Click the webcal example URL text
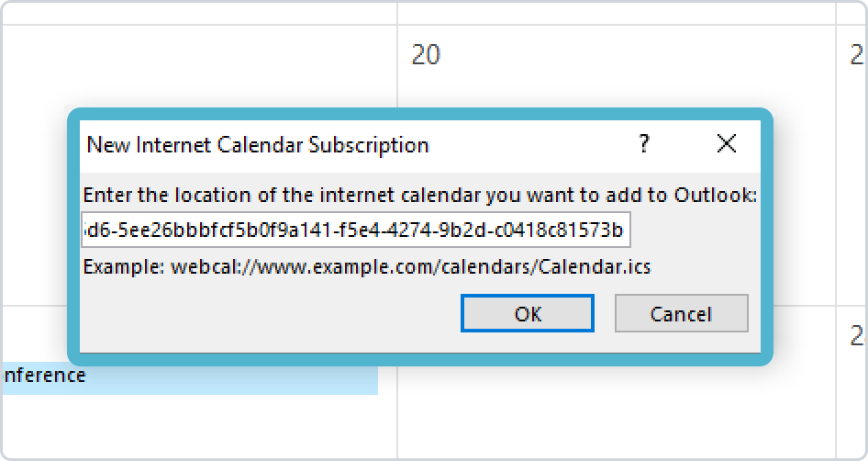Viewport: 868px width, 461px height. click(x=411, y=267)
